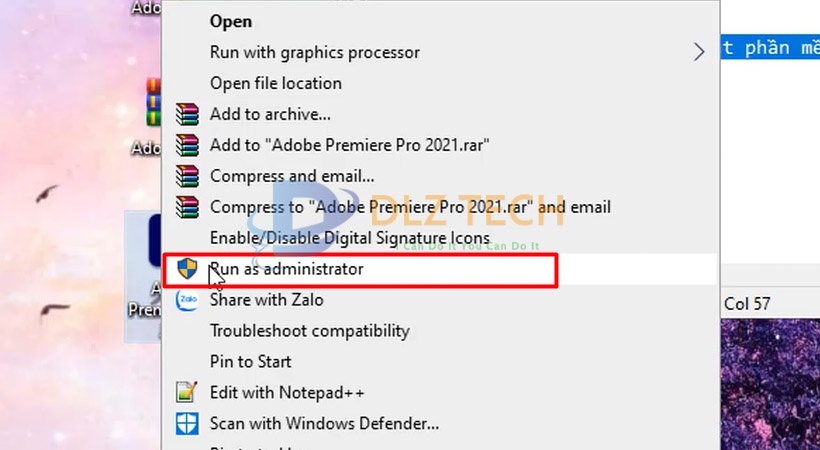Click the WinRAR icon beside Compress and email
The height and width of the screenshot is (450, 820).
(186, 176)
